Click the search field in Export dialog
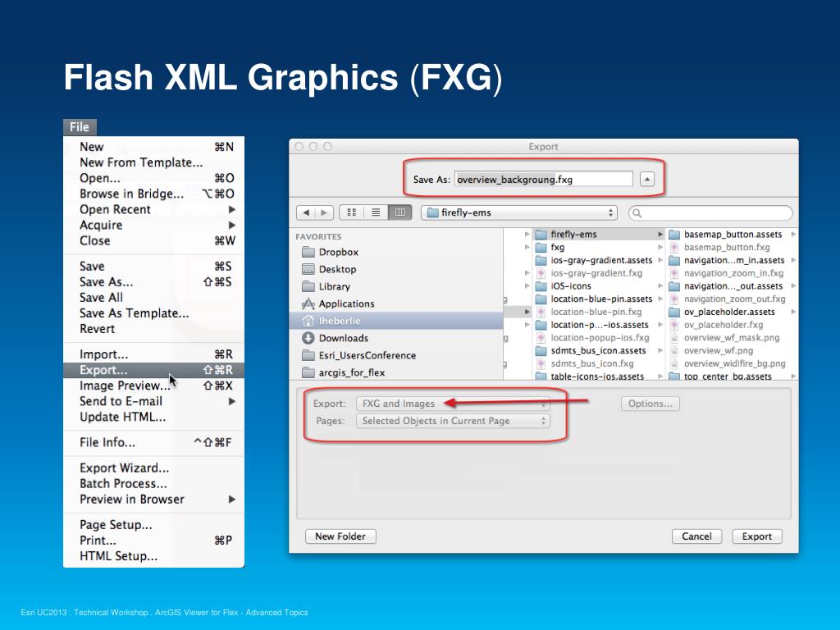Screen dimensions: 840x630 click(x=711, y=212)
